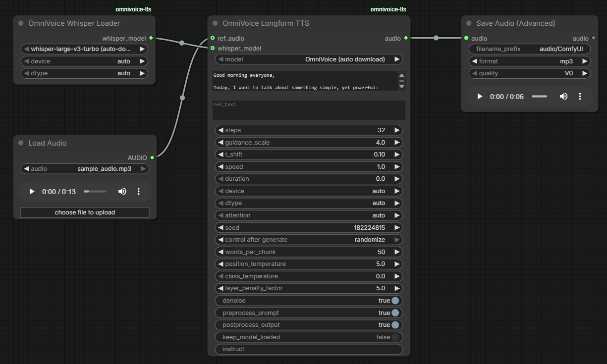The height and width of the screenshot is (364, 607).
Task: Collapse the OmniVoice Longform TTS node dot
Action: click(x=215, y=23)
